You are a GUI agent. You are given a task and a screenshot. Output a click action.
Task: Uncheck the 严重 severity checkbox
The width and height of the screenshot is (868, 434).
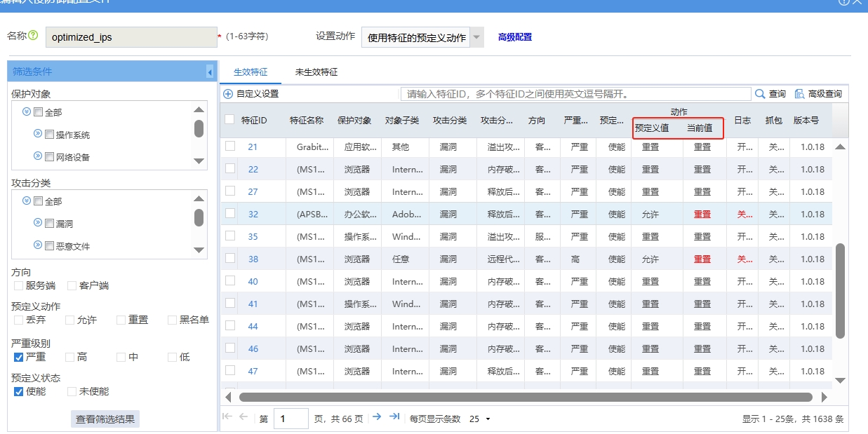click(19, 357)
